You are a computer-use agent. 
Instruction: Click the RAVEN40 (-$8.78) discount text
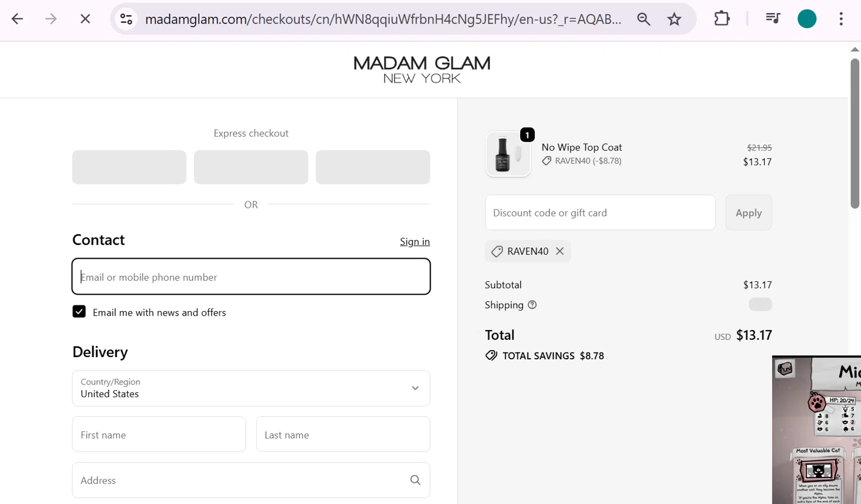588,161
